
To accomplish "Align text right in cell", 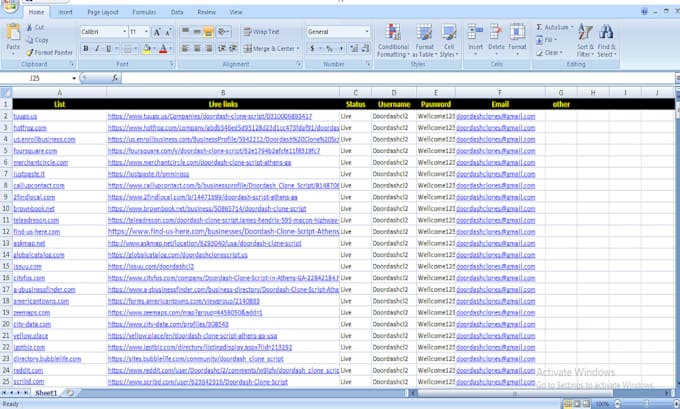I will tap(209, 48).
